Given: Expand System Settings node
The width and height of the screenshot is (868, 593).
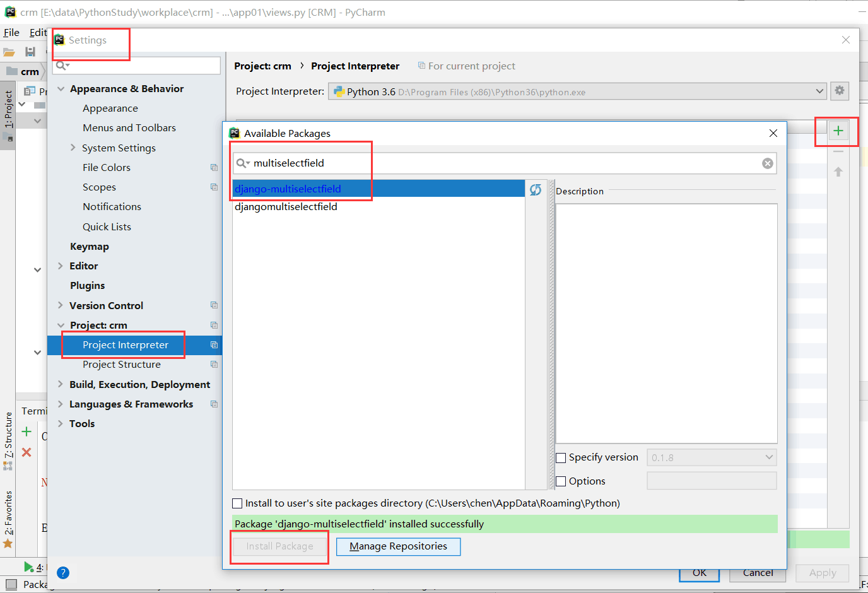Looking at the screenshot, I should coord(73,148).
